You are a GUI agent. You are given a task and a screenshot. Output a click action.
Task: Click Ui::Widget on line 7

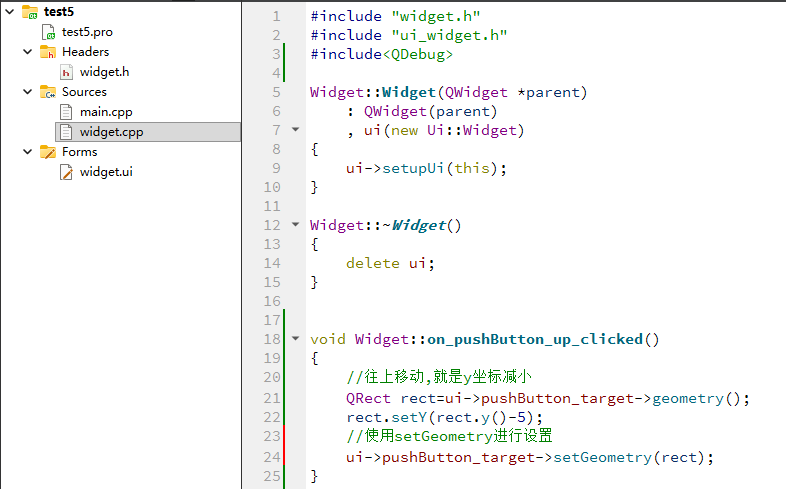tap(471, 130)
